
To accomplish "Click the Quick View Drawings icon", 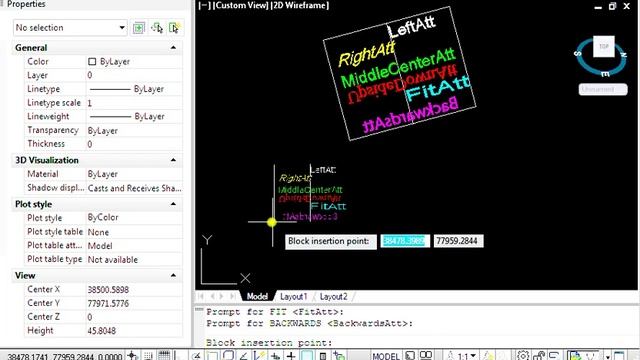I will 426,355.
